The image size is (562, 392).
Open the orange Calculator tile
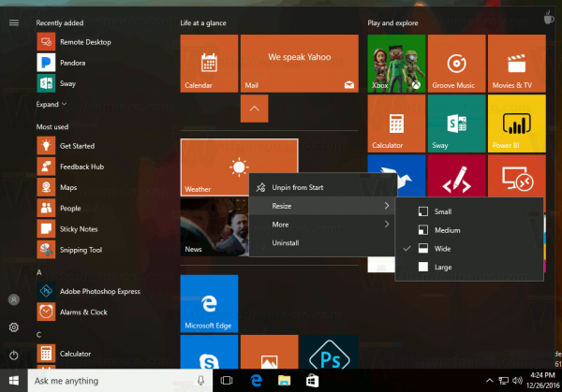396,123
